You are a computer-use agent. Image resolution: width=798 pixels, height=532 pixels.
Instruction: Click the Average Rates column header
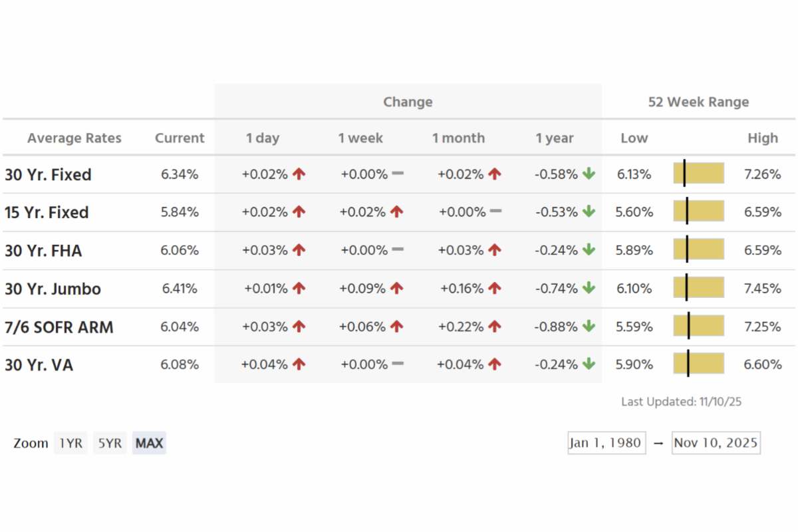tap(74, 138)
